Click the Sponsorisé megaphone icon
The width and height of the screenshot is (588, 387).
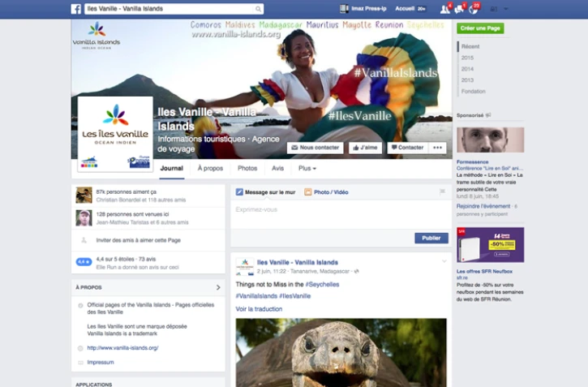pyautogui.click(x=488, y=115)
